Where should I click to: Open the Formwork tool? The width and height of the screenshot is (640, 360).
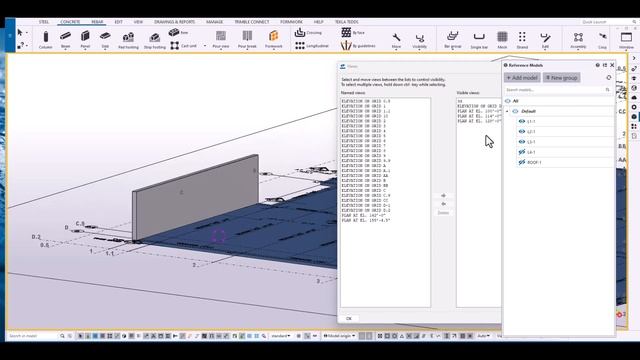(273, 40)
